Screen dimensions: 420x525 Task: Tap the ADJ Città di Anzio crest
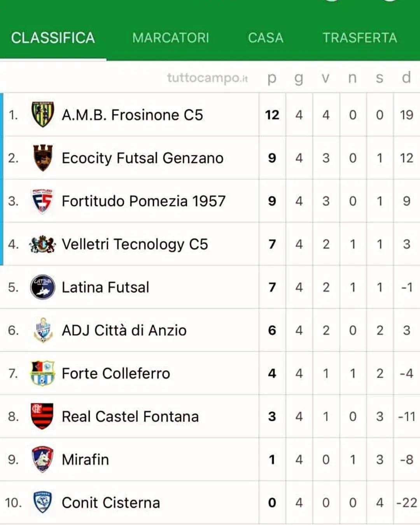click(x=42, y=330)
